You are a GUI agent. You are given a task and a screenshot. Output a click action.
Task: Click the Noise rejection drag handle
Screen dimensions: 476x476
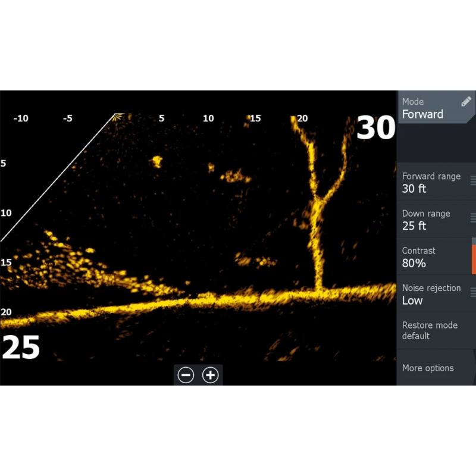(x=473, y=292)
